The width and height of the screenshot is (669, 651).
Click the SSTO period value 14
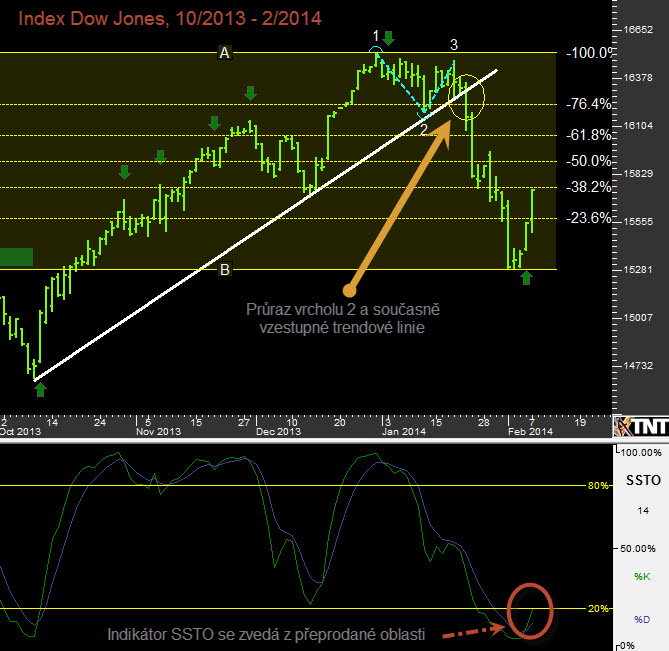(x=643, y=510)
